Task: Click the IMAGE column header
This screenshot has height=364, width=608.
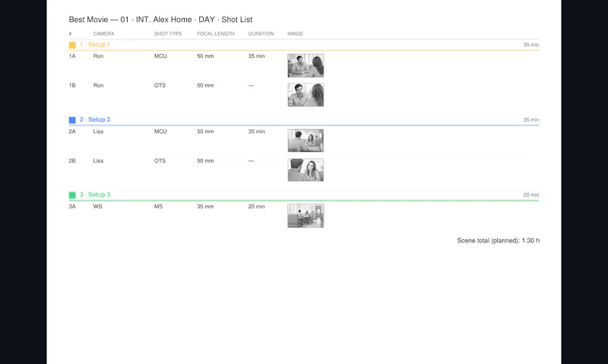Action: [295, 33]
